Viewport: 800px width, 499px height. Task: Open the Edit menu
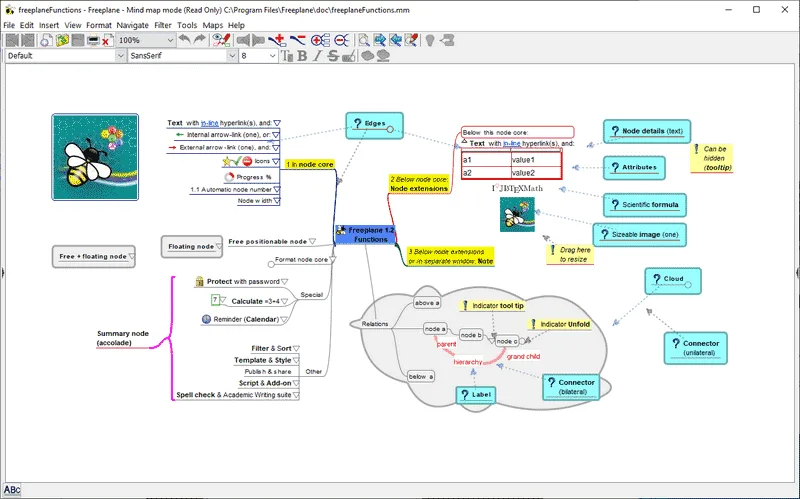[27, 25]
